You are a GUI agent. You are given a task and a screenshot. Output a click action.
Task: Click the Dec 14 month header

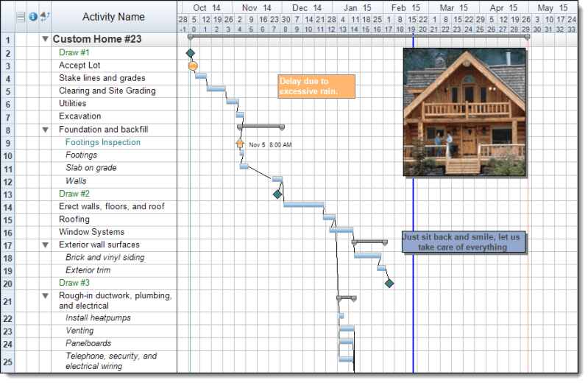(307, 8)
